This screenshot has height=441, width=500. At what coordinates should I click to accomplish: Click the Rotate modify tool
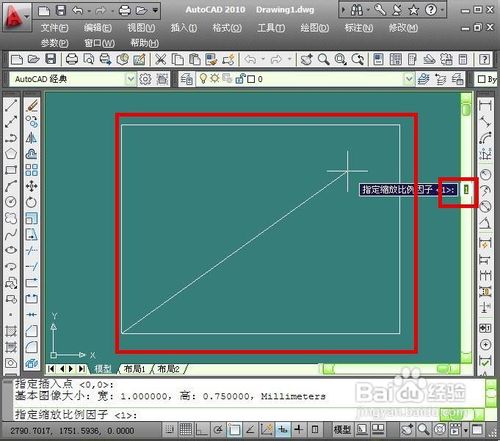[x=32, y=202]
